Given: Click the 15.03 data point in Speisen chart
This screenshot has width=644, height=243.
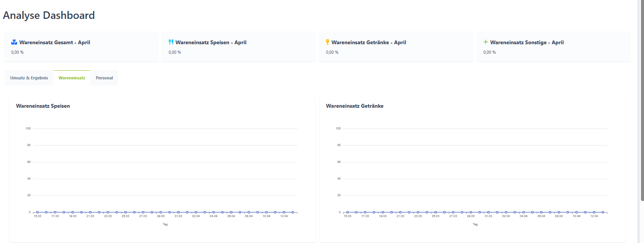Looking at the screenshot, I should coord(37,212).
